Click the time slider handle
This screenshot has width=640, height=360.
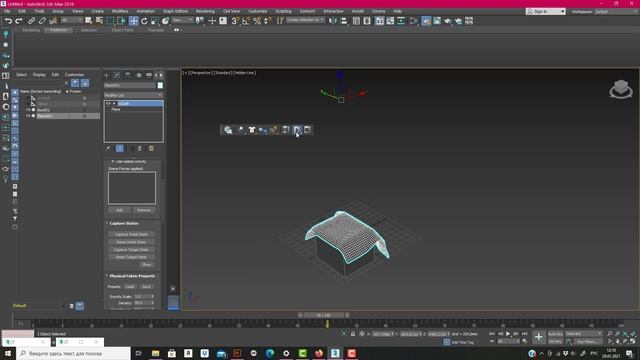[x=324, y=315]
